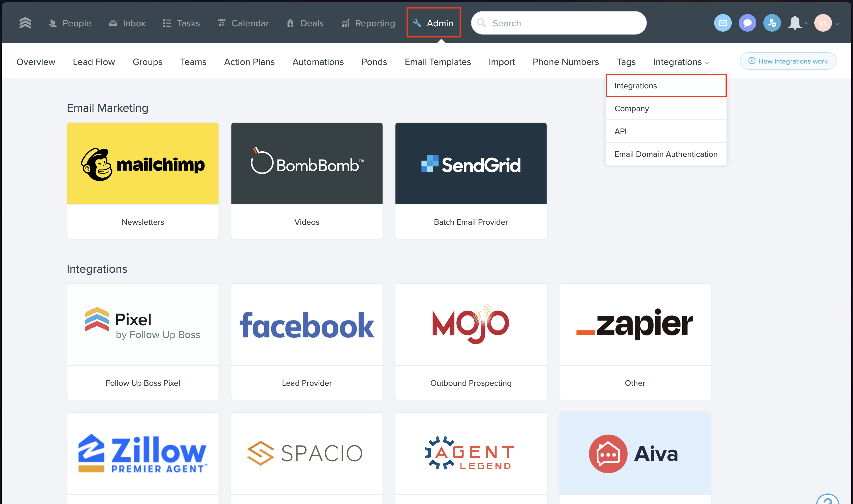This screenshot has width=853, height=504.
Task: Open the Email Templates tab
Action: tap(438, 62)
